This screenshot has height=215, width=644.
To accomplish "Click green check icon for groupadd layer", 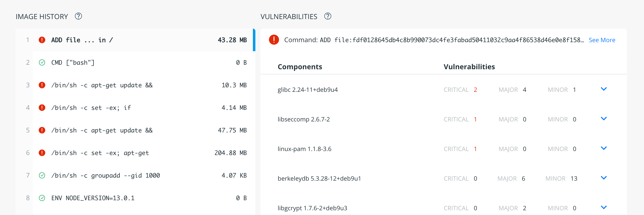I will tap(42, 175).
